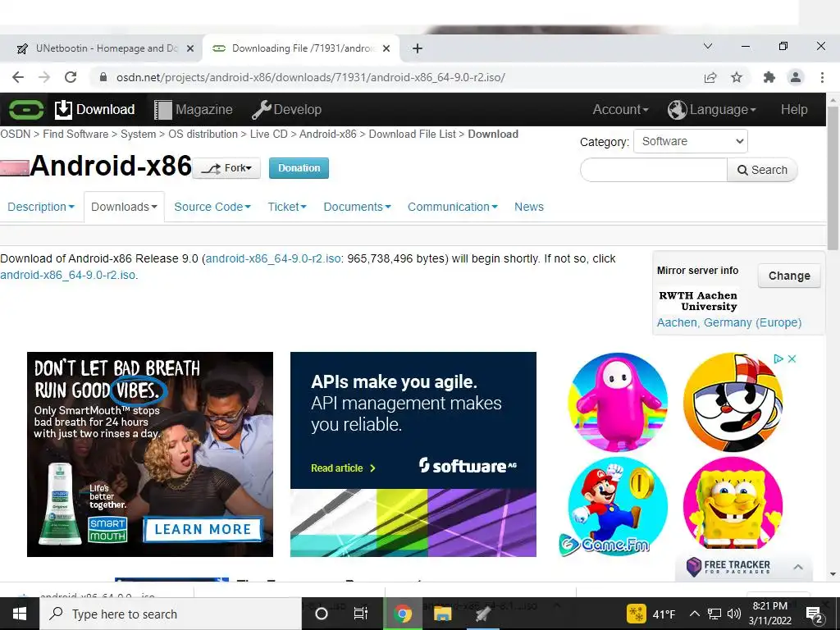Screen dimensions: 840x630
Task: Open weather widget showing 41°F
Action: [651, 614]
